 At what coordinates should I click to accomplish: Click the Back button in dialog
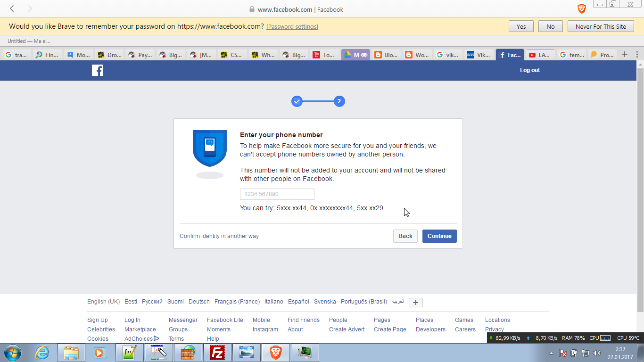coord(405,236)
